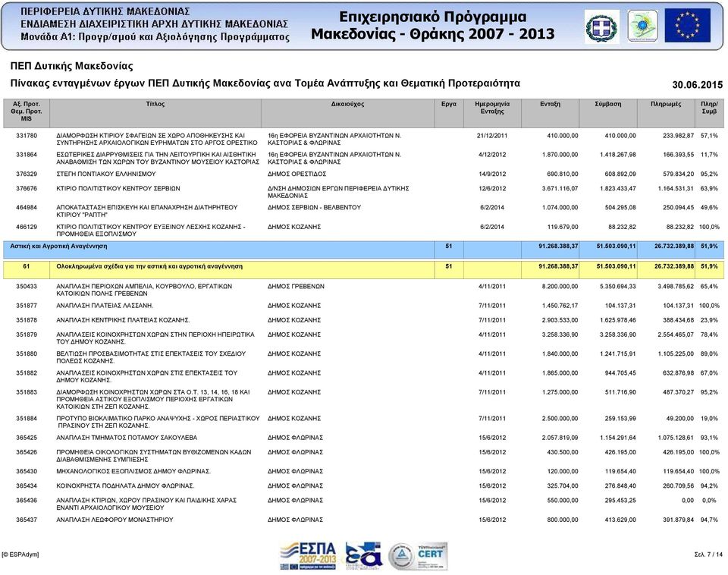Click MIS number 351883
Screen dimensions: 728x575
pos(27,392)
